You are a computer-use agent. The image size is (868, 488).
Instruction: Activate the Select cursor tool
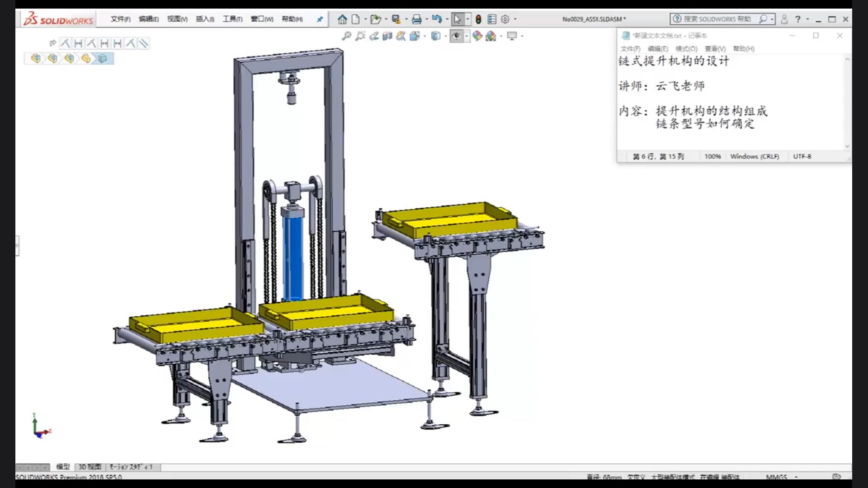[457, 19]
